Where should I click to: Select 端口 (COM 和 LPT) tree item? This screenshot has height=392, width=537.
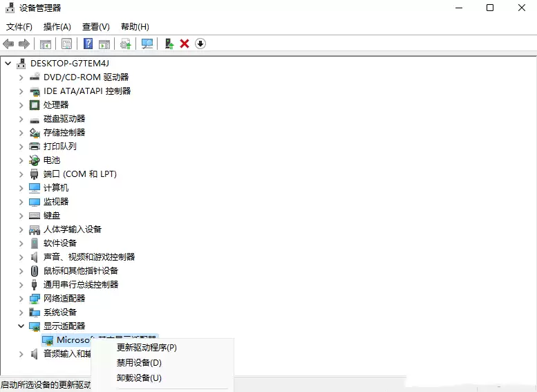(79, 174)
